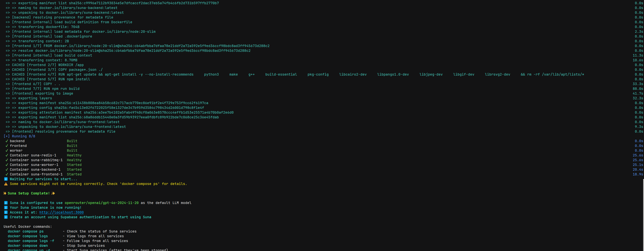Click info icon beside 'Suna is configured'
The height and width of the screenshot is (251, 644).
pos(6,203)
